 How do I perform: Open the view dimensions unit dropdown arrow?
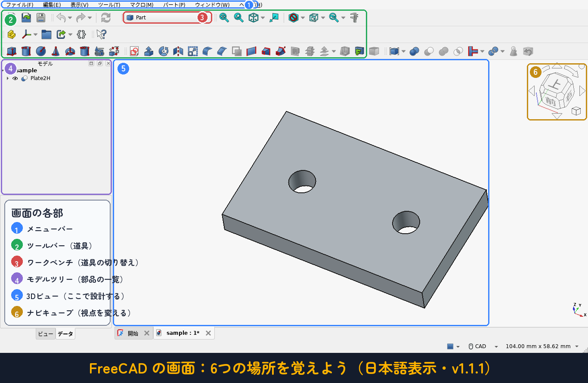pyautogui.click(x=577, y=346)
